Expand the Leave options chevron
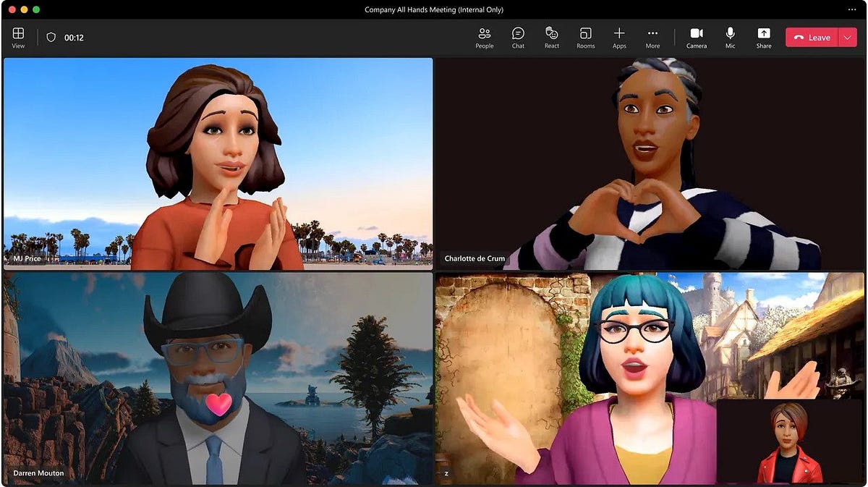868x487 pixels. click(848, 37)
